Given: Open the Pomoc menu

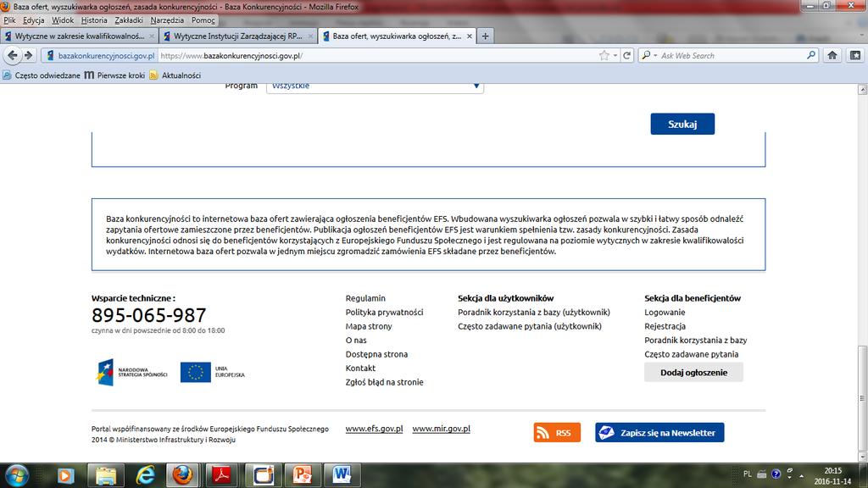Looking at the screenshot, I should tap(203, 20).
